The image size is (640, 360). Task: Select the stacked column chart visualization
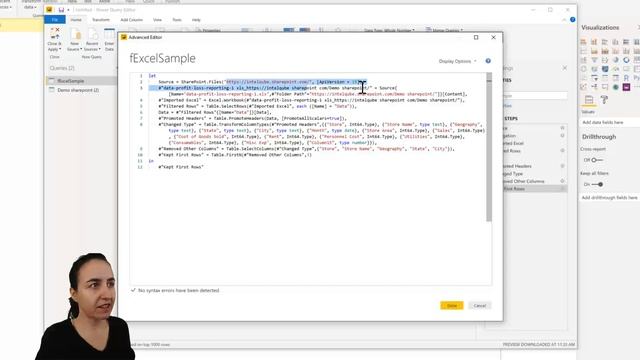pyautogui.click(x=594, y=42)
